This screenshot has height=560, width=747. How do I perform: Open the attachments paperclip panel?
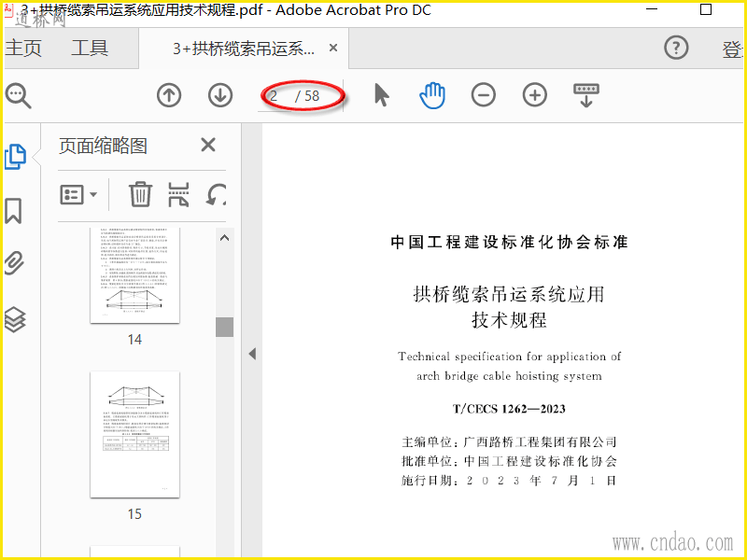14,263
